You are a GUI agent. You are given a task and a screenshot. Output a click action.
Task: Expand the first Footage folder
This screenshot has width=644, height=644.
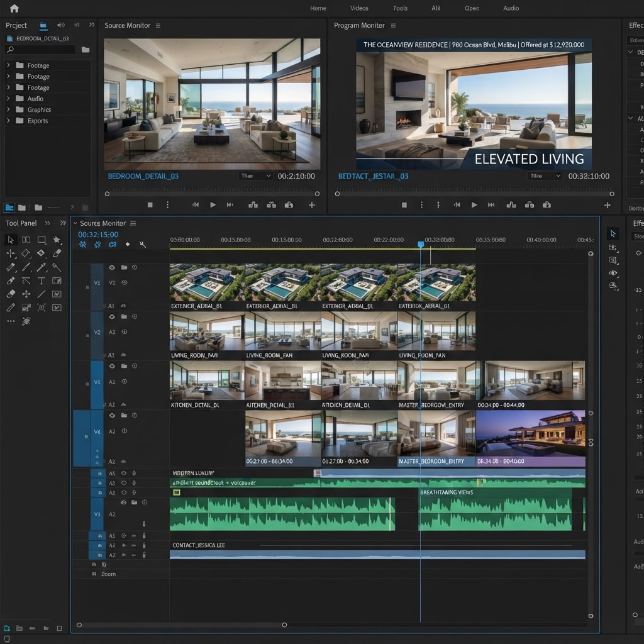pos(8,65)
